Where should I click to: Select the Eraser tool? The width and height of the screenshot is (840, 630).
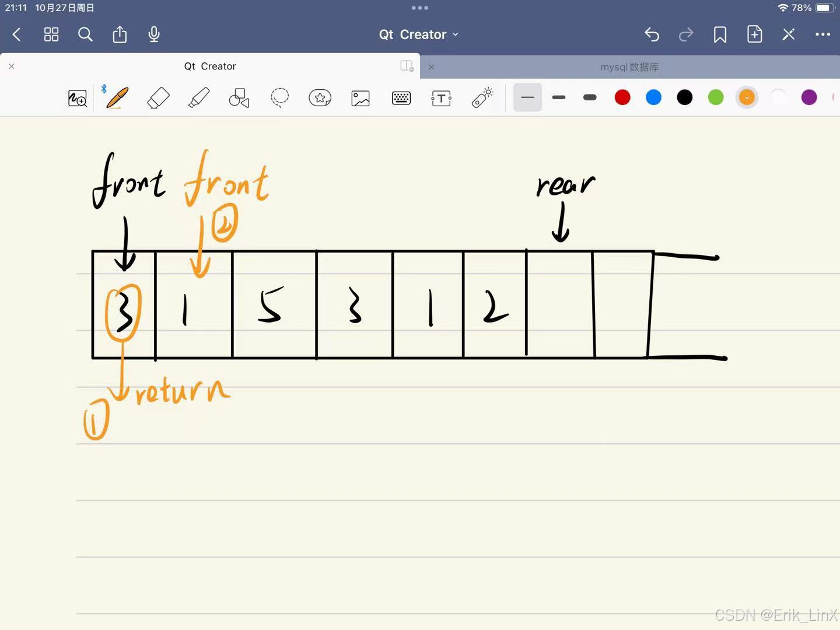[158, 97]
